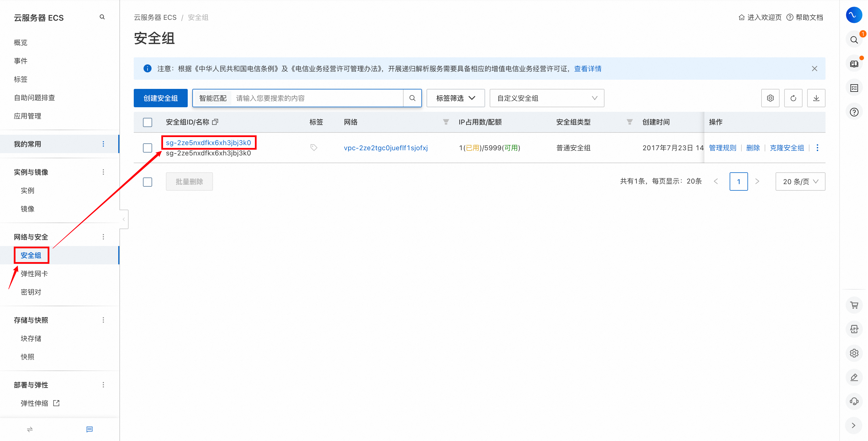
Task: Open the right-rail settings gear icon
Action: [x=854, y=353]
